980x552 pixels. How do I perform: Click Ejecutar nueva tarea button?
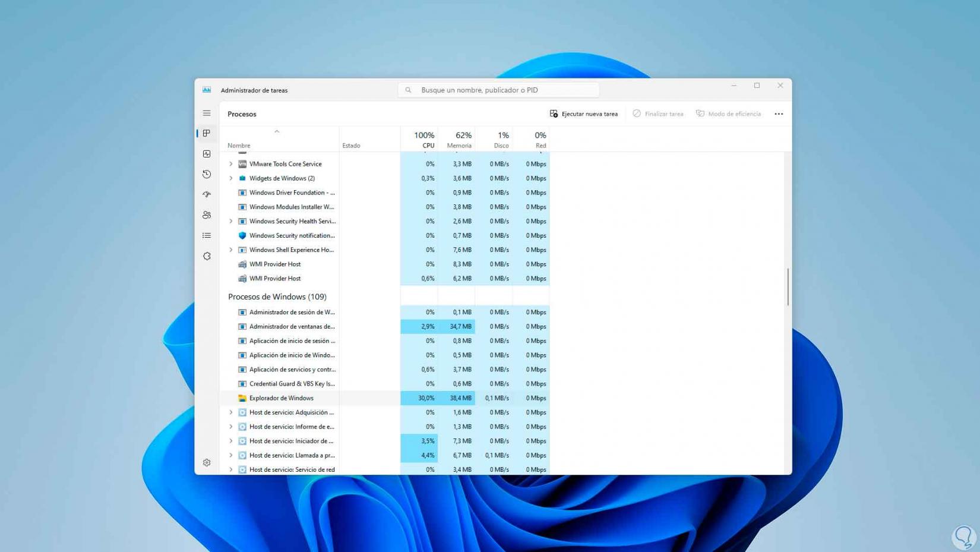[584, 113]
